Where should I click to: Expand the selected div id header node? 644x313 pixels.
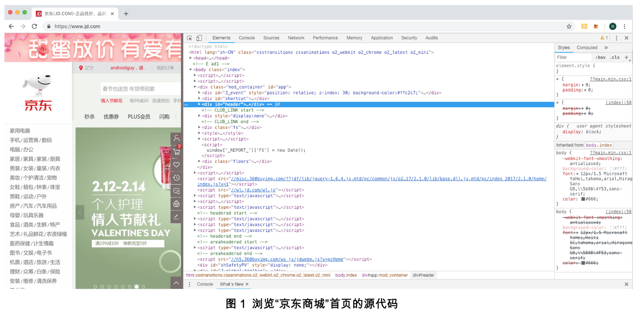click(x=199, y=104)
